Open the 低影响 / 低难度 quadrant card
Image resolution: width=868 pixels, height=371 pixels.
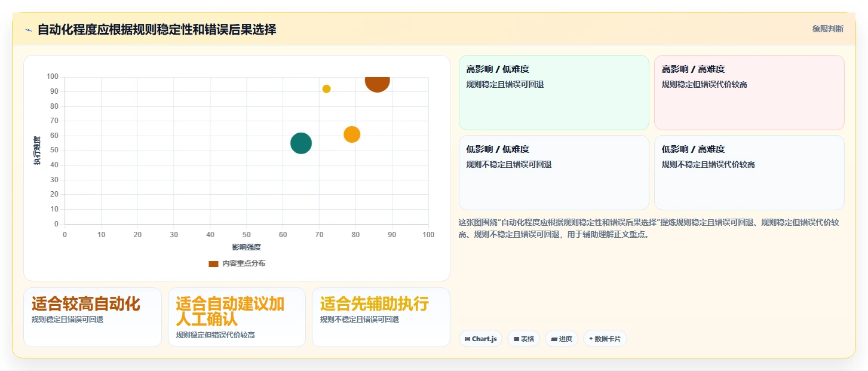coord(554,173)
